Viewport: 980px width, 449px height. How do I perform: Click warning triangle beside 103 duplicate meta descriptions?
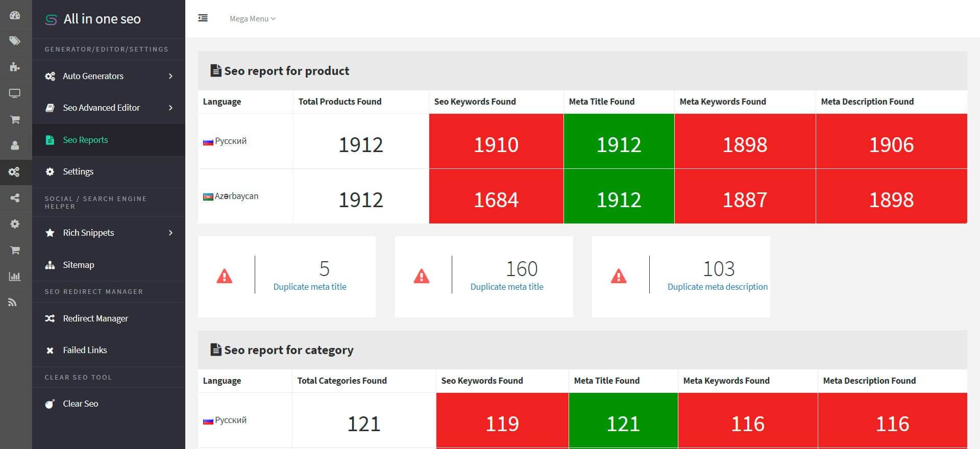(x=619, y=277)
